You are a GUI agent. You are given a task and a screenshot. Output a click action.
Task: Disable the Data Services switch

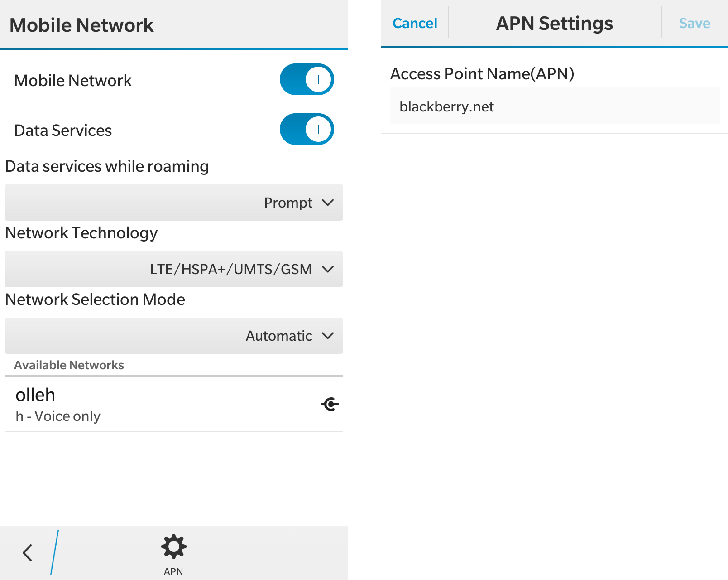(307, 130)
